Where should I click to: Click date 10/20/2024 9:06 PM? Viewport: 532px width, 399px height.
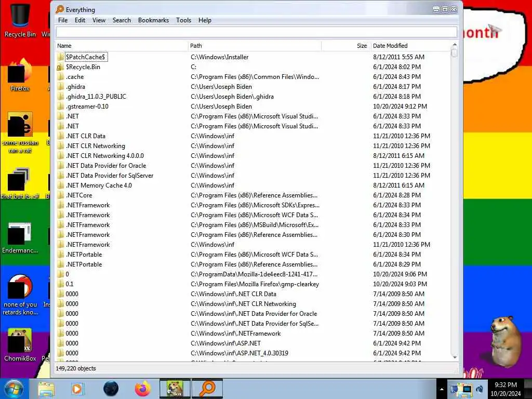[400, 274]
